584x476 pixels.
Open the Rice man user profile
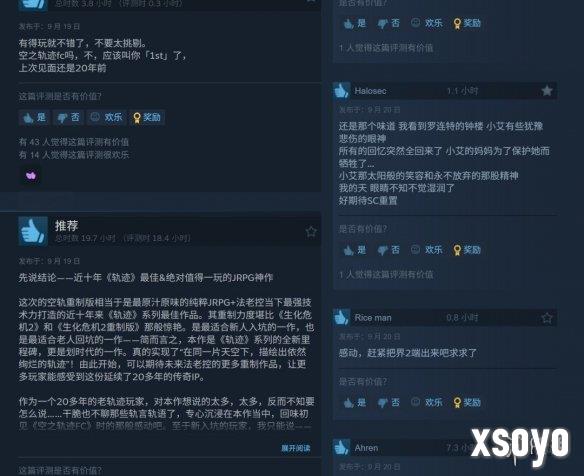tap(372, 318)
